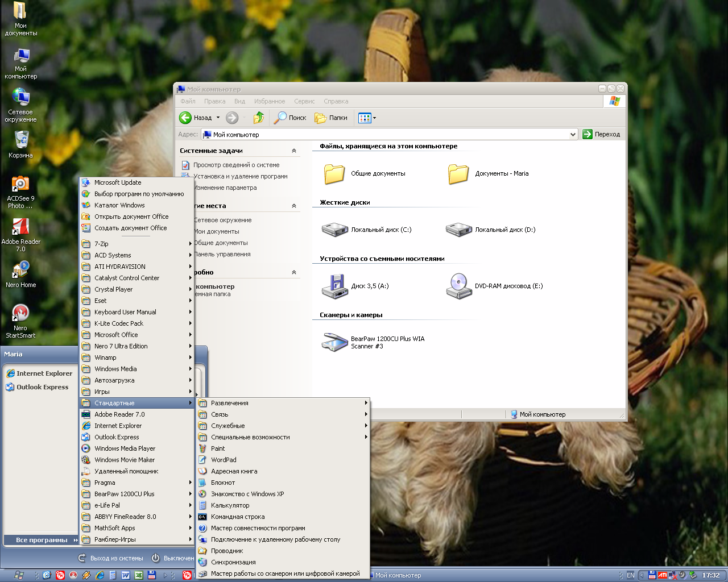Open Общие документы folder

[364, 173]
